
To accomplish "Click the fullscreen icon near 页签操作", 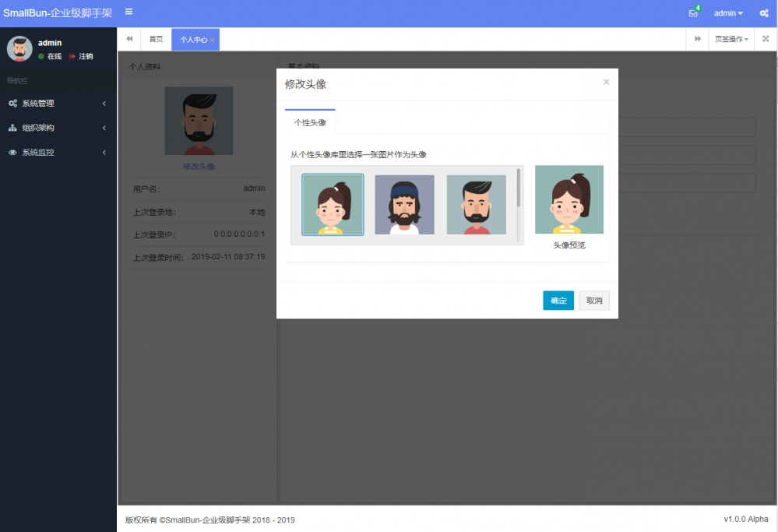I will (766, 38).
